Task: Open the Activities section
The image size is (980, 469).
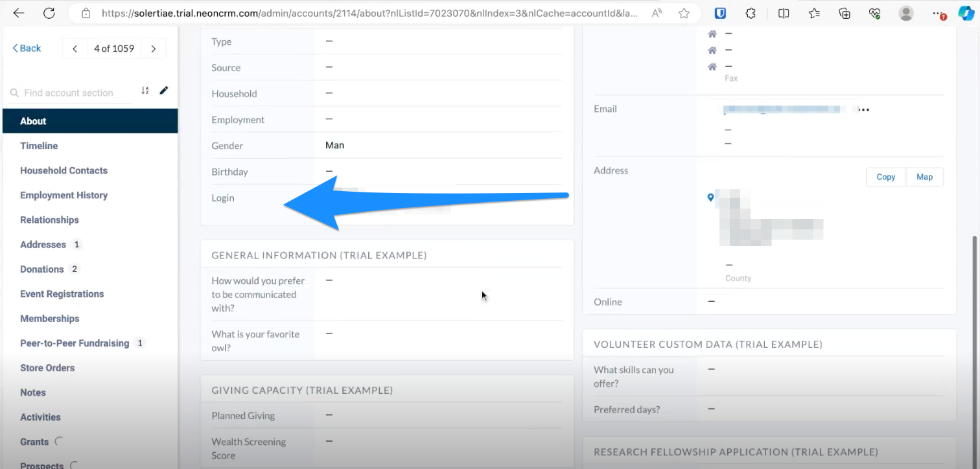Action: point(40,417)
